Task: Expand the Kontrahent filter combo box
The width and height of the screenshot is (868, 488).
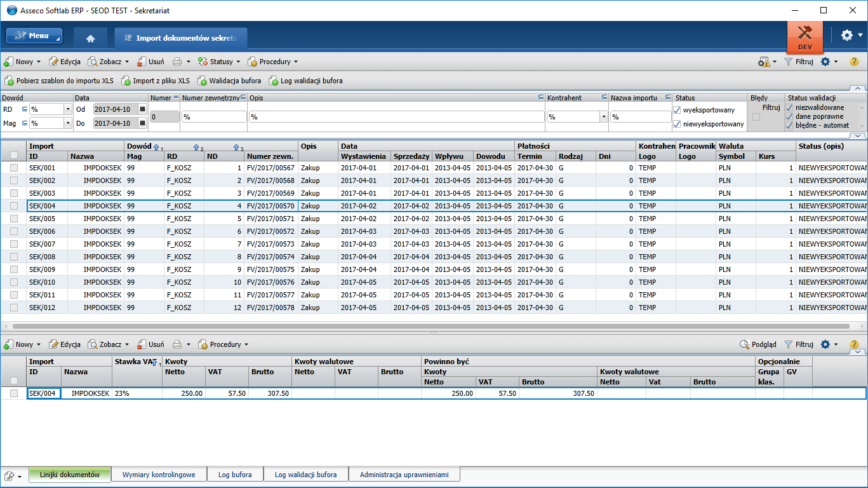Action: coord(603,117)
